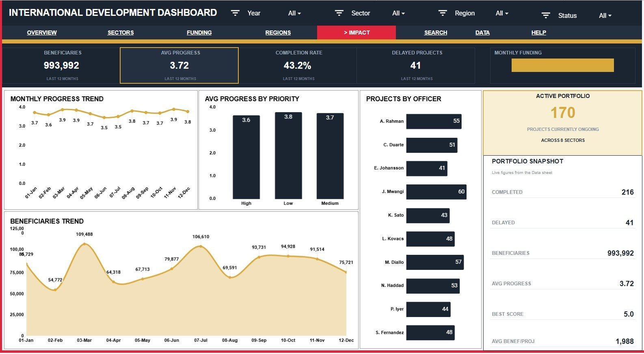This screenshot has height=354, width=644.
Task: Select the Delayed Projects KPI card
Action: point(416,65)
